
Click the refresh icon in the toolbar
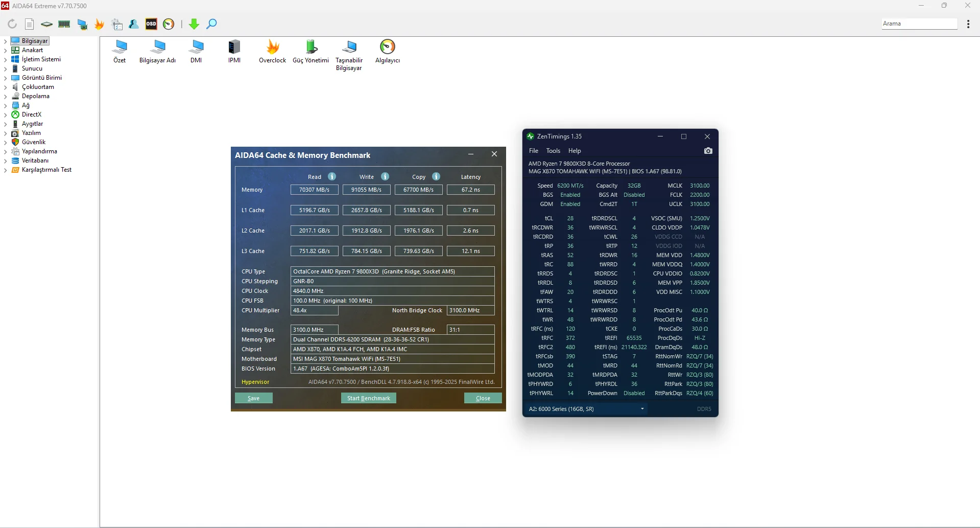(x=12, y=24)
